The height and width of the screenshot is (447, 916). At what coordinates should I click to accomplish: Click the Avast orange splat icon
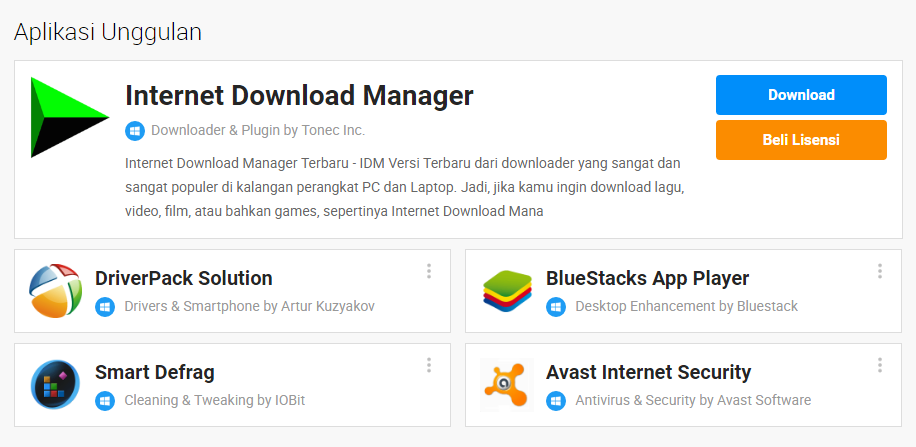pos(506,384)
